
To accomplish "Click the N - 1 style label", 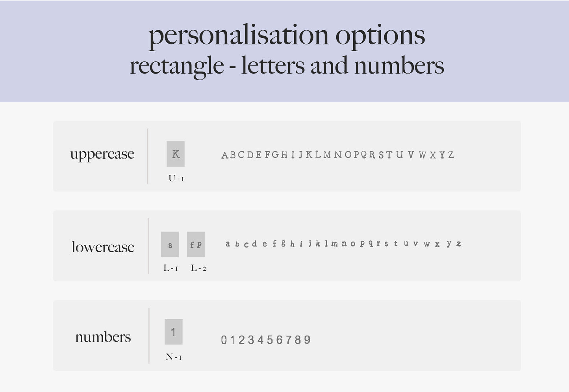I will click(x=174, y=357).
